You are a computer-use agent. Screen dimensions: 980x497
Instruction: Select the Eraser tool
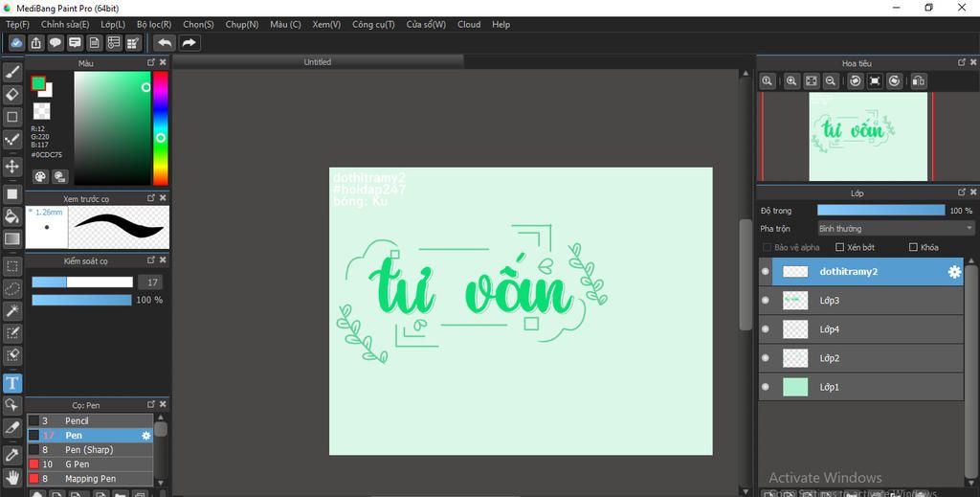tap(11, 95)
